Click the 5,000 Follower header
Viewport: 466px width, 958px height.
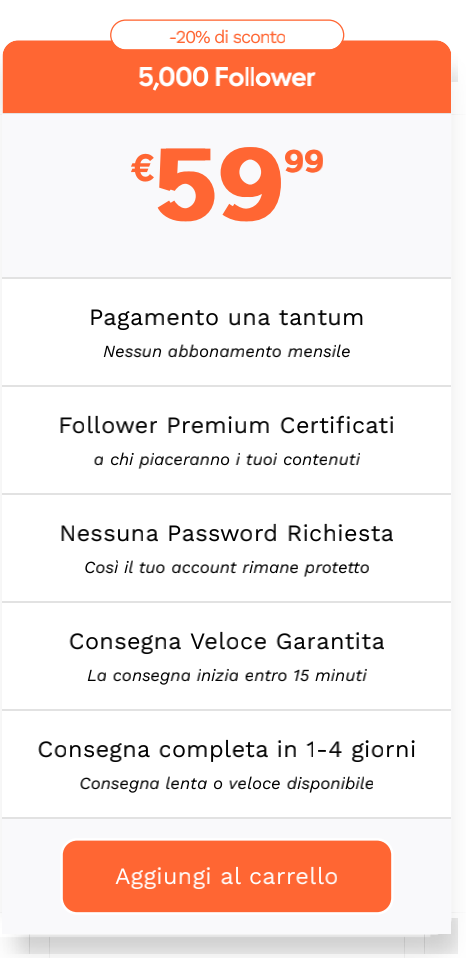tap(227, 78)
